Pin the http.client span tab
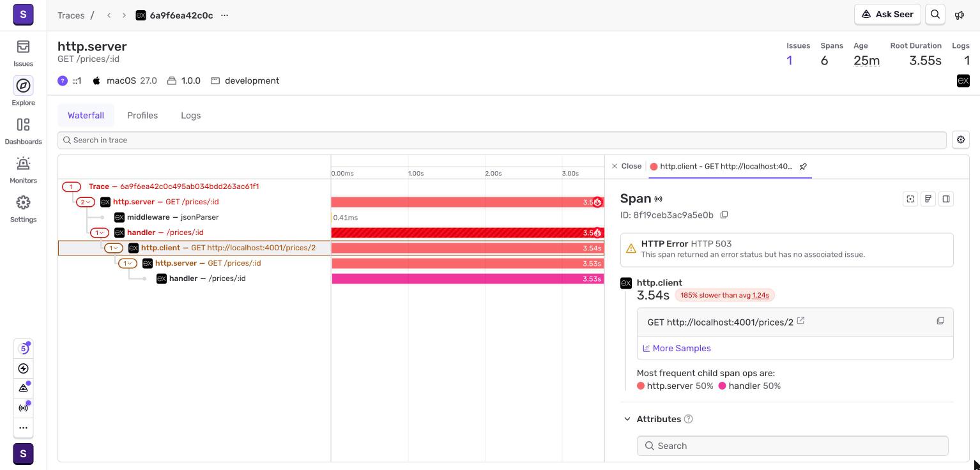Image resolution: width=980 pixels, height=470 pixels. pyautogui.click(x=803, y=167)
